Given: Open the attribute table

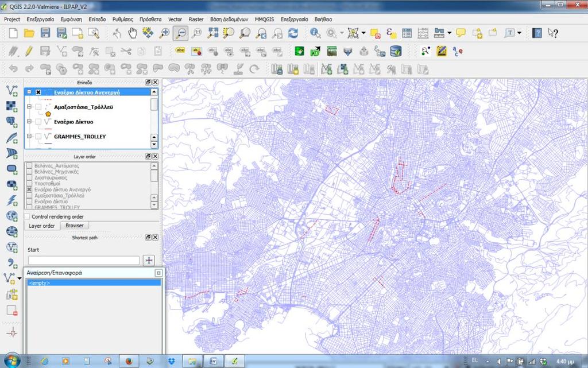Looking at the screenshot, I should 407,33.
